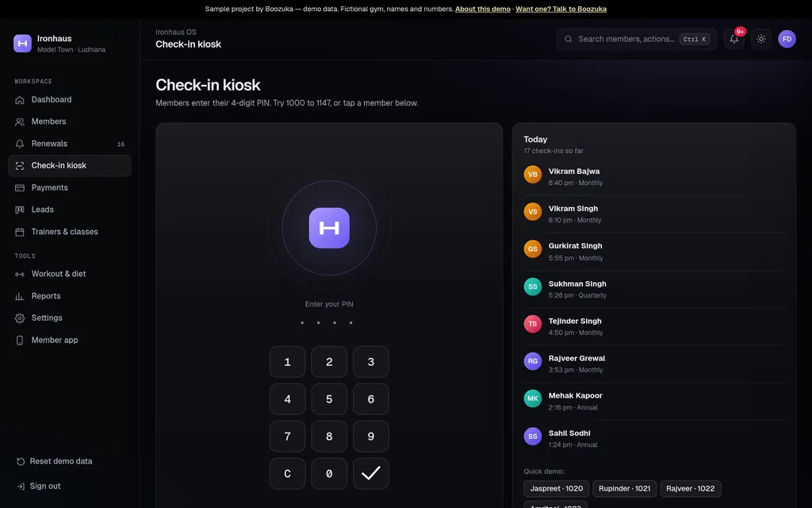Toggle light/dark theme sun icon

tap(760, 39)
